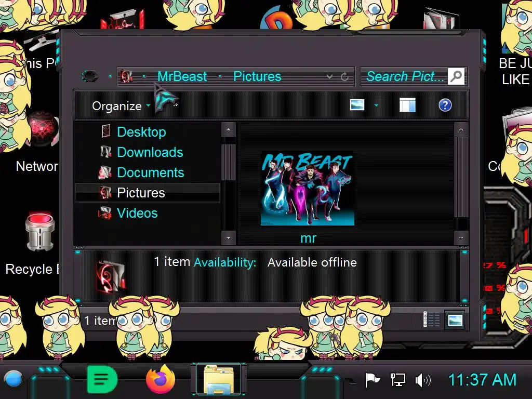Click the Downloads folder icon
The image size is (532, 399).
pyautogui.click(x=106, y=152)
